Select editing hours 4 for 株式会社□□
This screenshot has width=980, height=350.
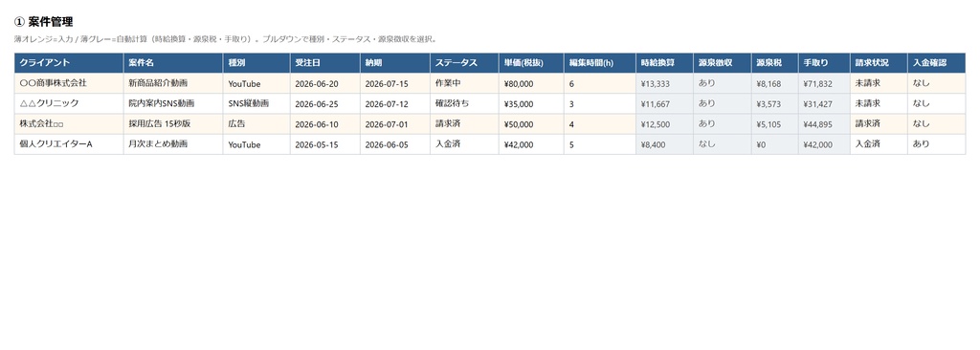[x=599, y=123]
